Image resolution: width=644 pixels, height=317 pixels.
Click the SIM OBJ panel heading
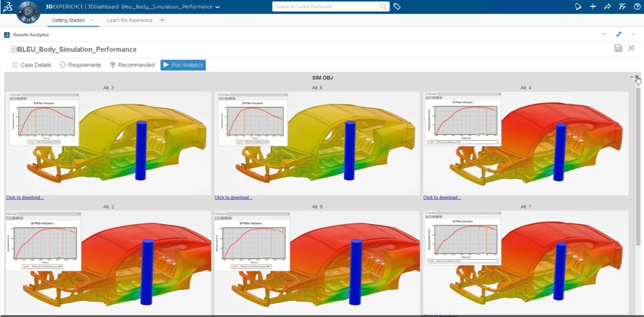323,78
